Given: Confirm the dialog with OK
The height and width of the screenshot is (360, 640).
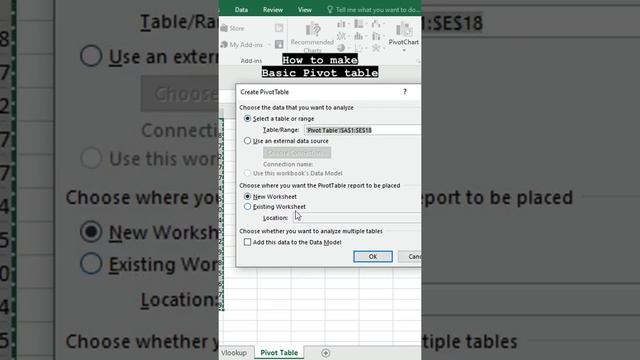Looking at the screenshot, I should click(x=373, y=256).
